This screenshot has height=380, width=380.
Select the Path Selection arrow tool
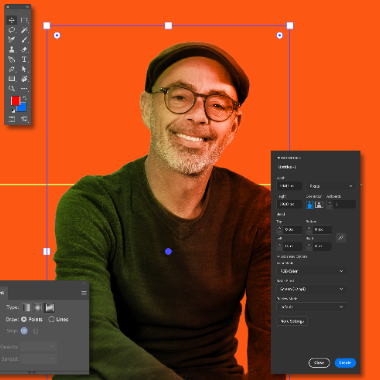point(24,69)
